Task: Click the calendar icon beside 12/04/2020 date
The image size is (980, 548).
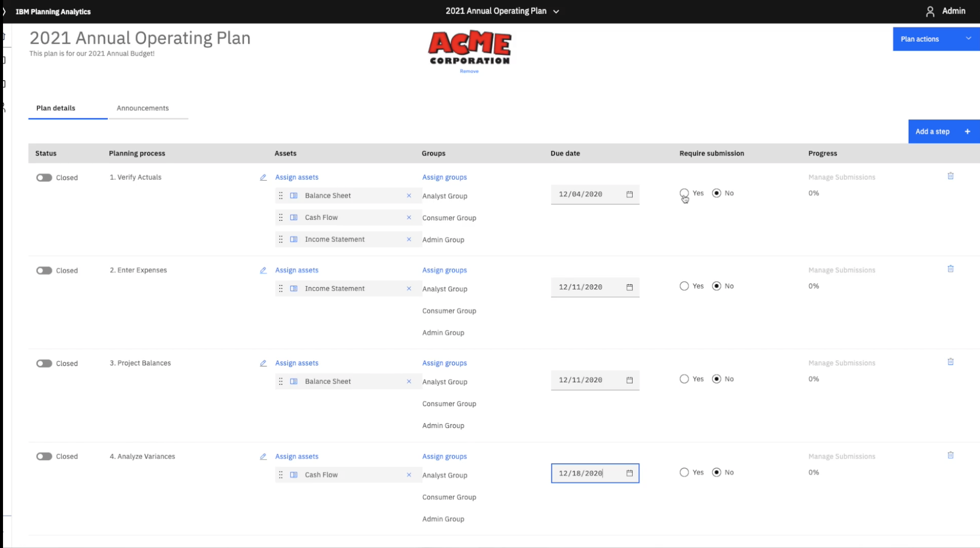Action: point(630,194)
